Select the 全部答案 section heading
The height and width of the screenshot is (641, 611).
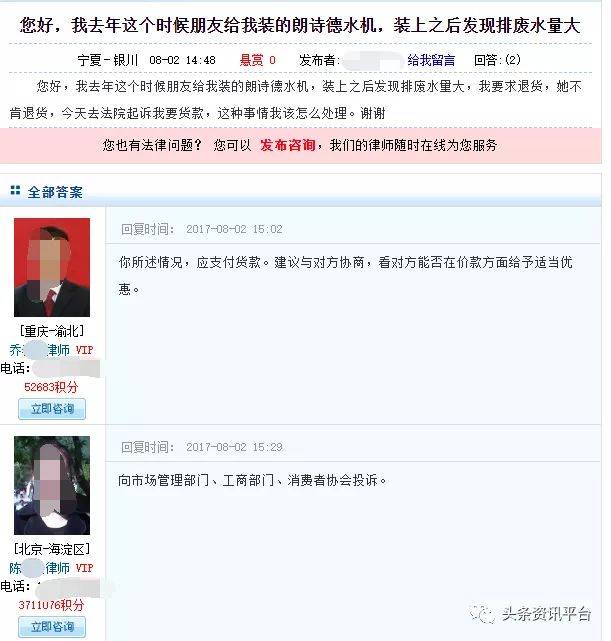click(x=55, y=192)
